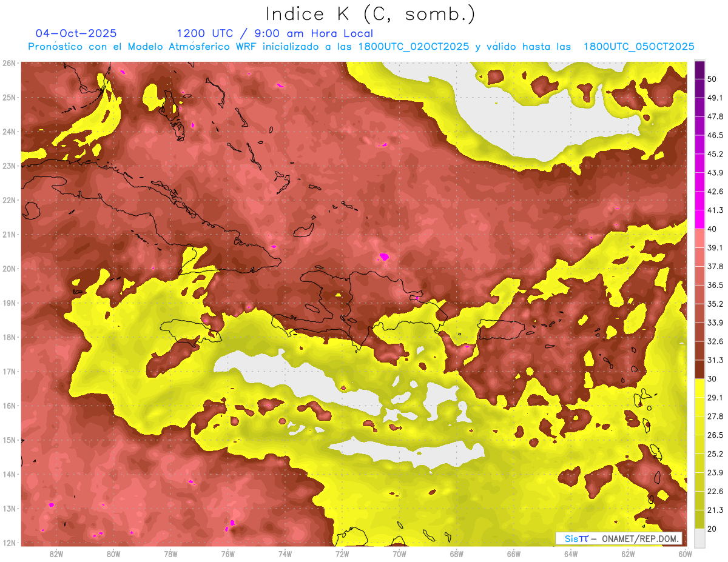This screenshot has width=728, height=562.
Task: Click the colorbar value "20"
Action: coord(712,529)
